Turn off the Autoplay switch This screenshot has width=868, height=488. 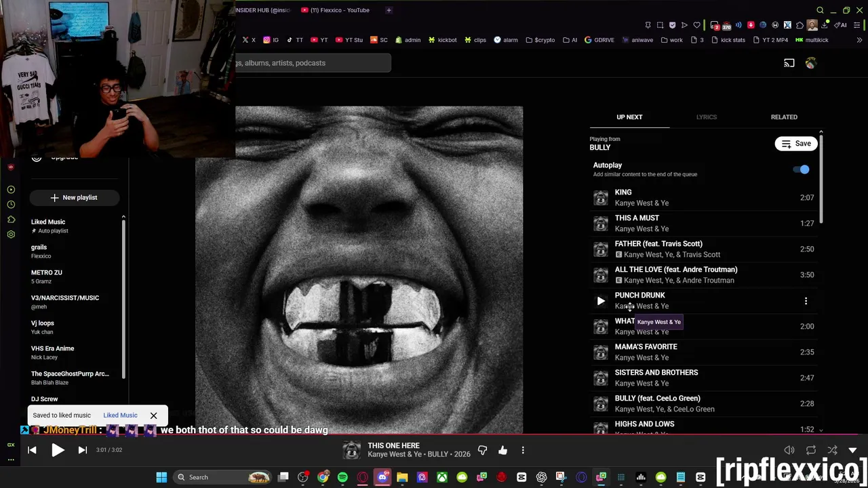coord(802,169)
